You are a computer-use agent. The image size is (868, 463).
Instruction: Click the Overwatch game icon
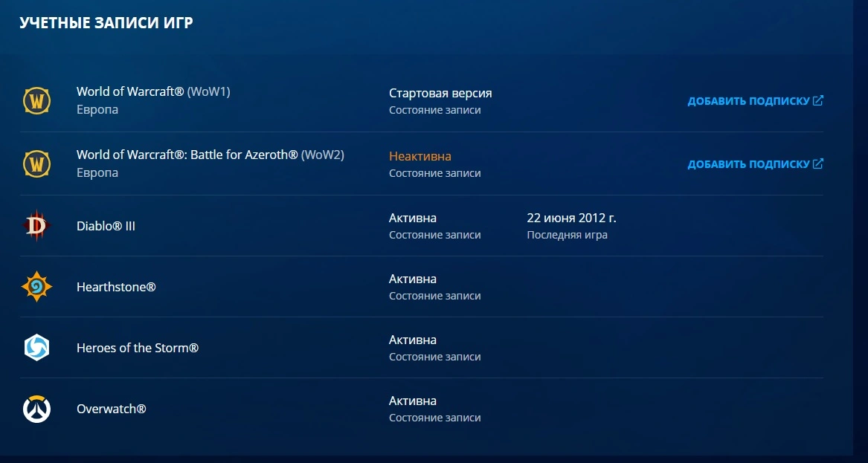36,409
